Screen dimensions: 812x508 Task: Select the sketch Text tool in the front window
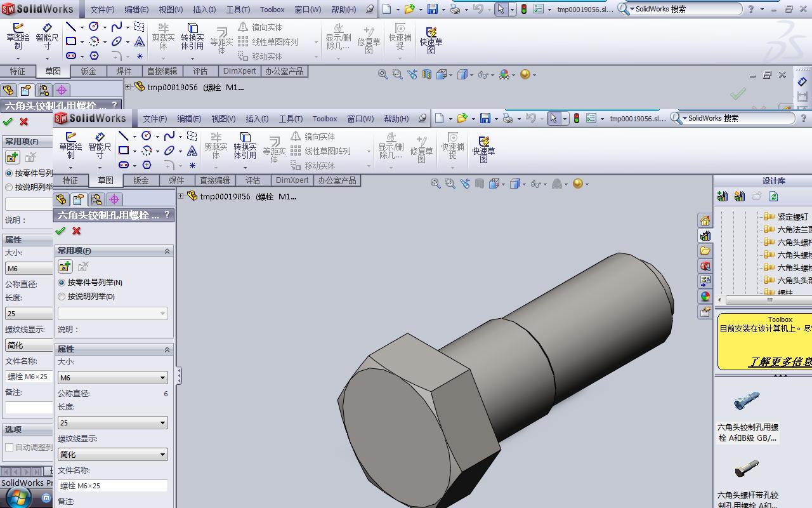[x=192, y=150]
